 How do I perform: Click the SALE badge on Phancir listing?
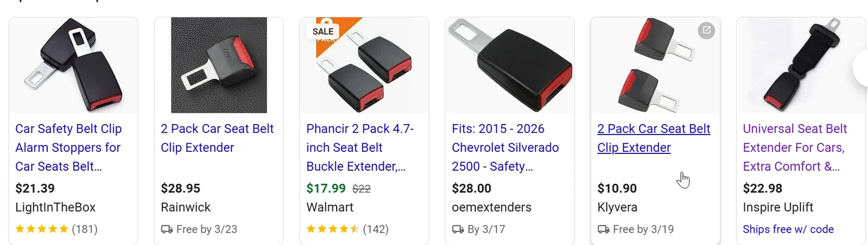[x=323, y=31]
